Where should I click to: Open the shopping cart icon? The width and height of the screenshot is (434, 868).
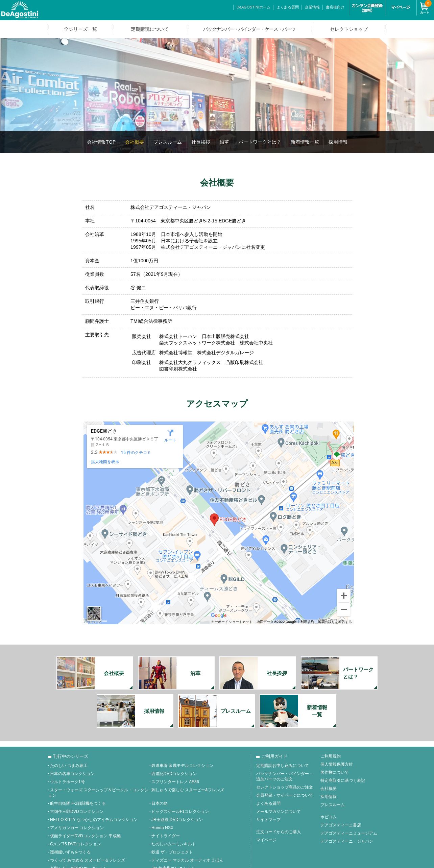pyautogui.click(x=425, y=8)
